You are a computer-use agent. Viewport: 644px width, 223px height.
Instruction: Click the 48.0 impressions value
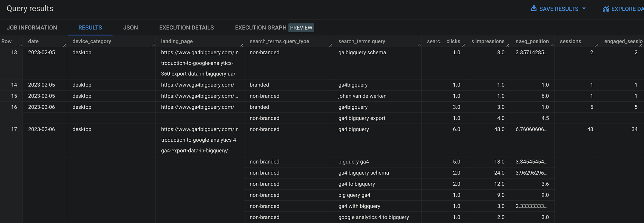coord(499,129)
